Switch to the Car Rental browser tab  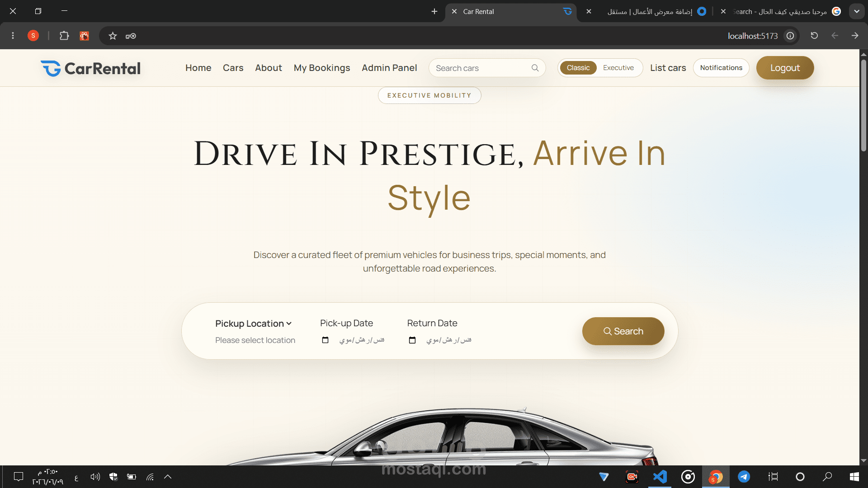[x=511, y=12]
